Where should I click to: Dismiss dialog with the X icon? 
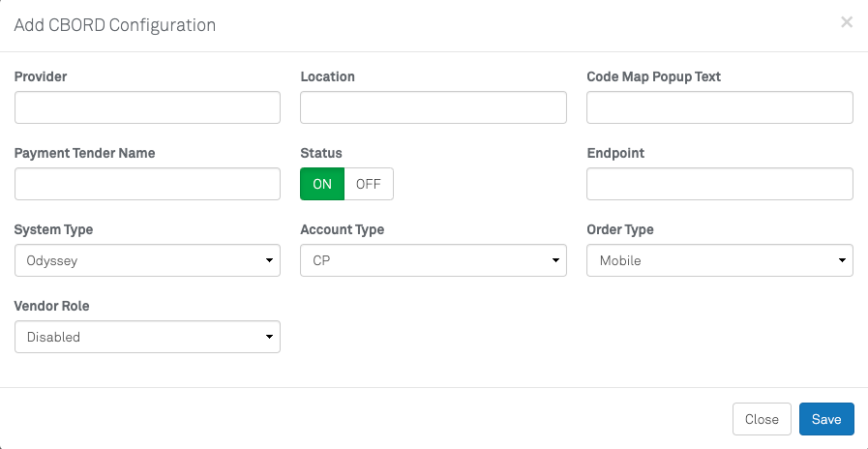coord(846,22)
